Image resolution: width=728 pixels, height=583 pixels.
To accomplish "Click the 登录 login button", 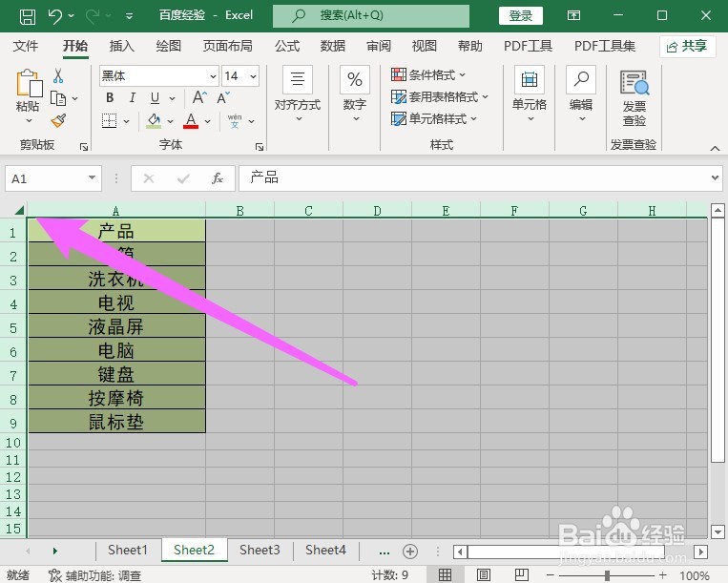I will pyautogui.click(x=520, y=16).
